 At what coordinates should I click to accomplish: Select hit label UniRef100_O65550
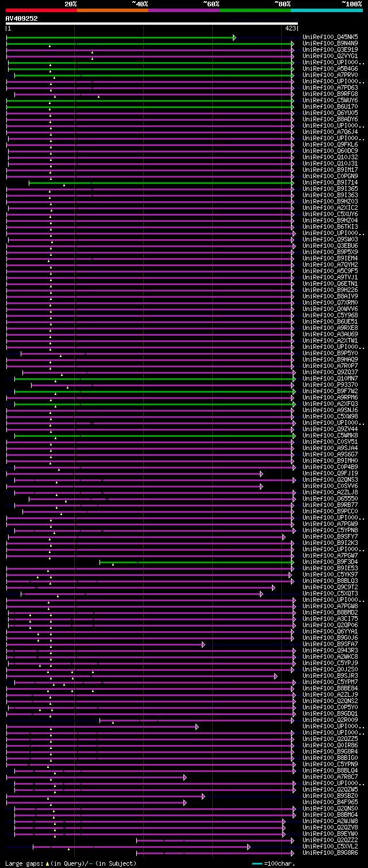(x=331, y=499)
